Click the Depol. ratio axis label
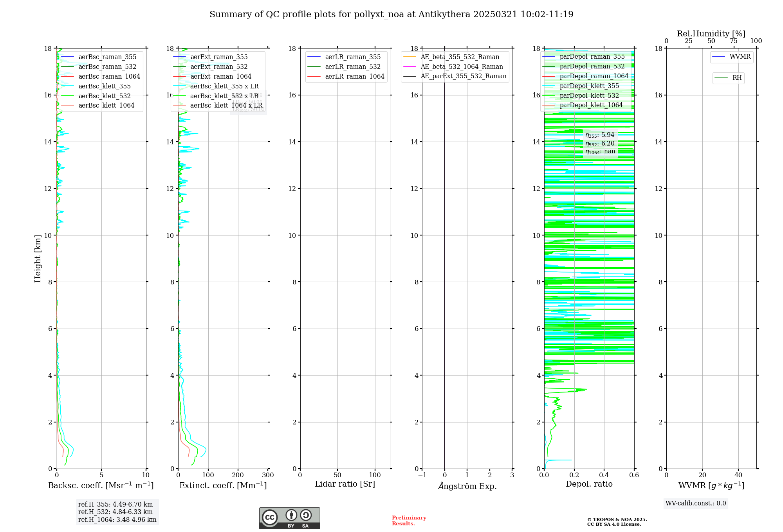This screenshot has height=532, width=783. pos(589,484)
